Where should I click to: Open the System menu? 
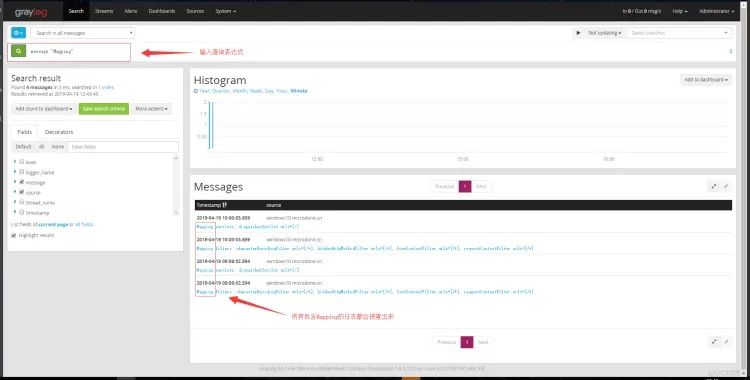click(225, 11)
